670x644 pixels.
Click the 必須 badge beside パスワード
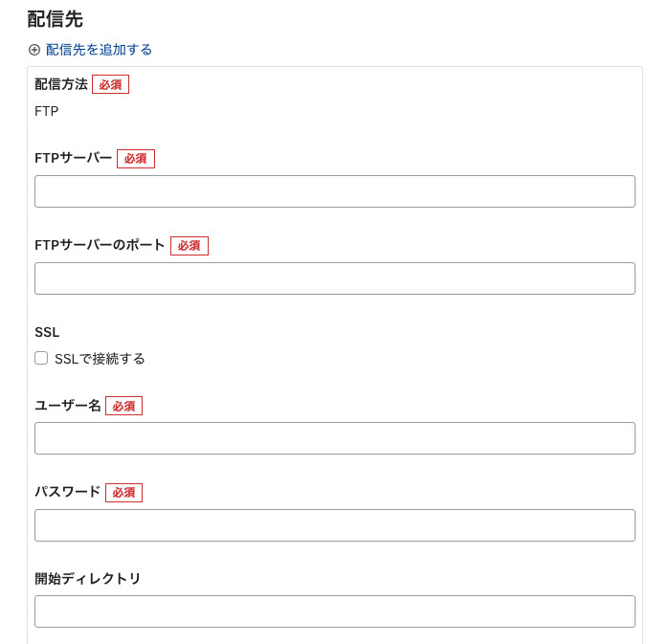(x=123, y=493)
